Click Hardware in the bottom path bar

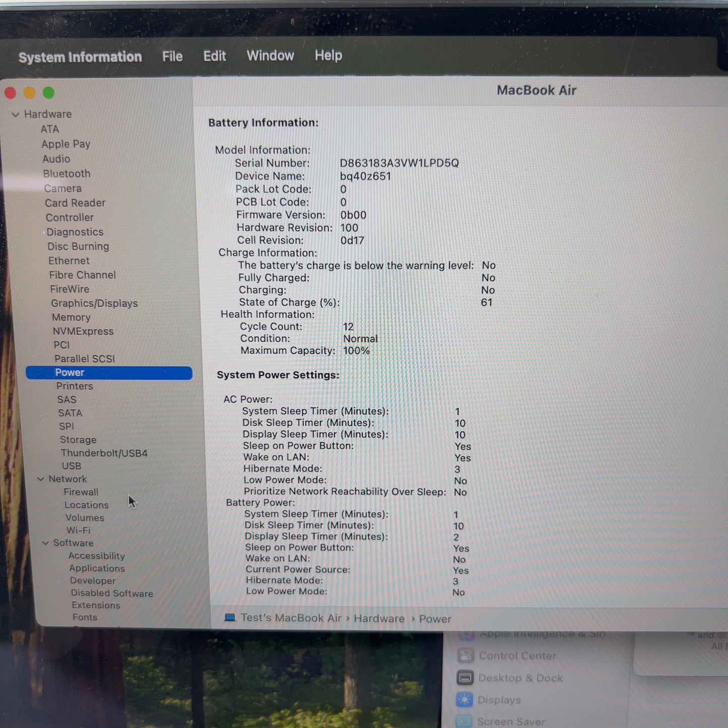point(379,619)
